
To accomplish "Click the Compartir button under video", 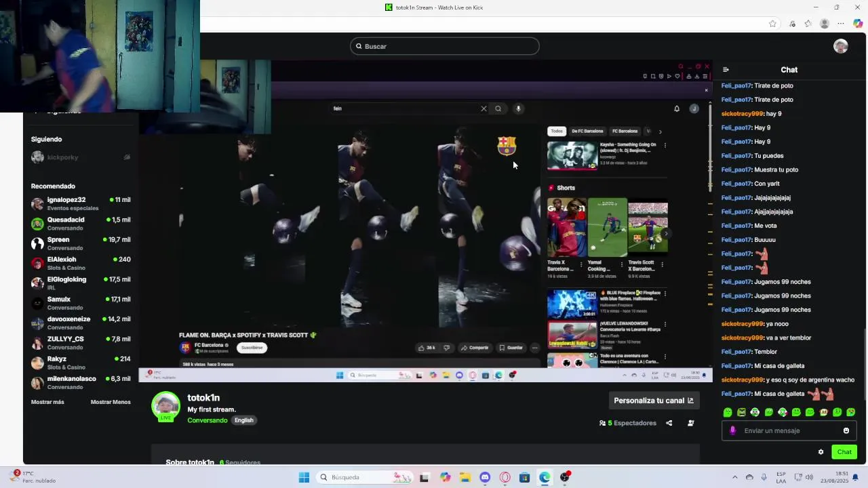I will point(475,348).
